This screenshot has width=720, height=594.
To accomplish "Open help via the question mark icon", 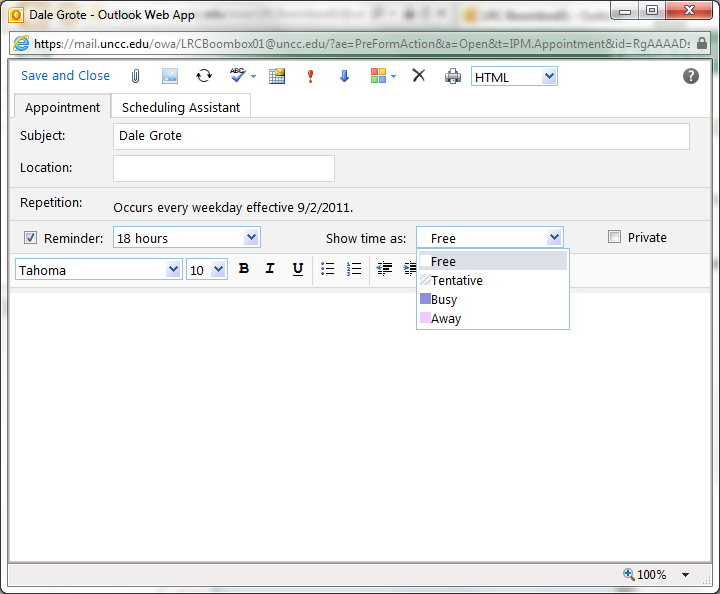I will (x=691, y=76).
